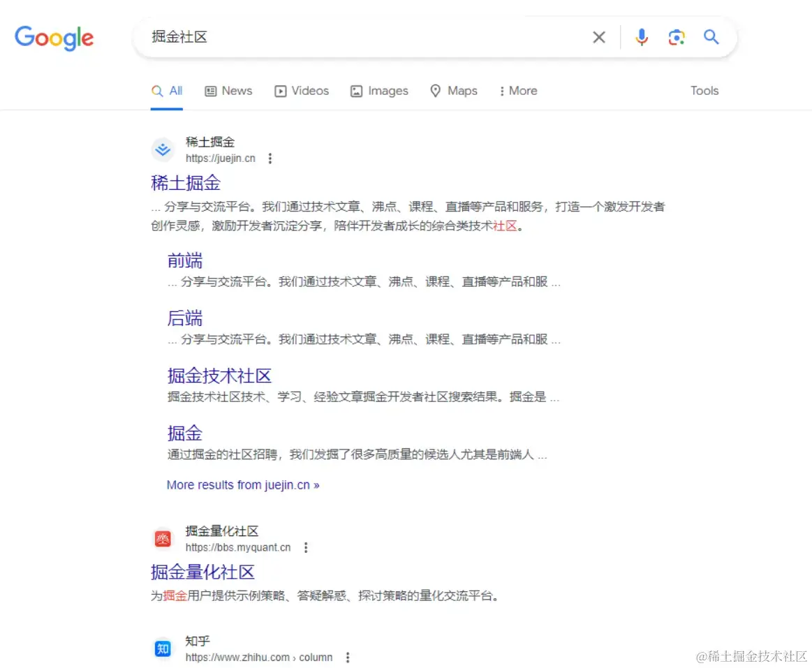Click snippet beginning 掘金技术社区技术、学习
Viewport: 812px width, 668px height.
pyautogui.click(x=363, y=397)
